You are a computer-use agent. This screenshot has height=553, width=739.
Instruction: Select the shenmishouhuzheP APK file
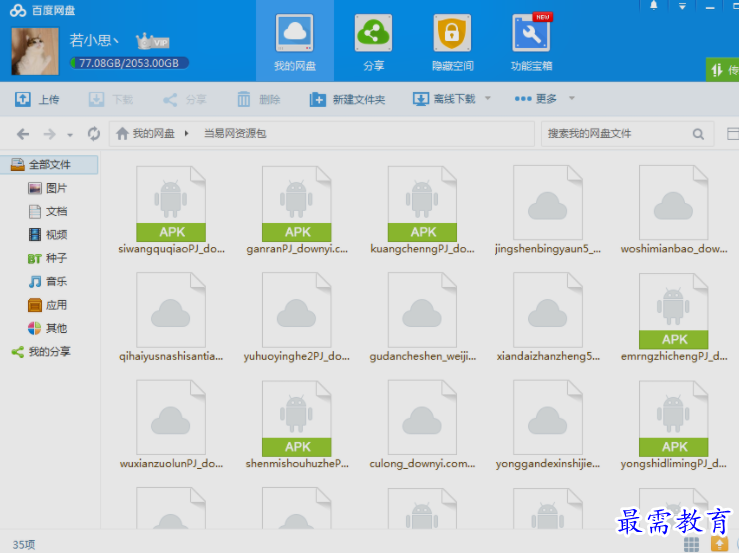click(296, 425)
